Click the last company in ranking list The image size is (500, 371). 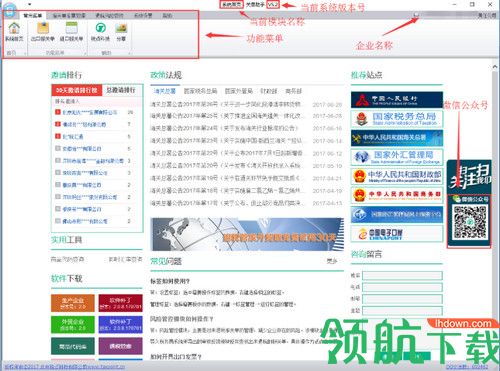(x=85, y=221)
